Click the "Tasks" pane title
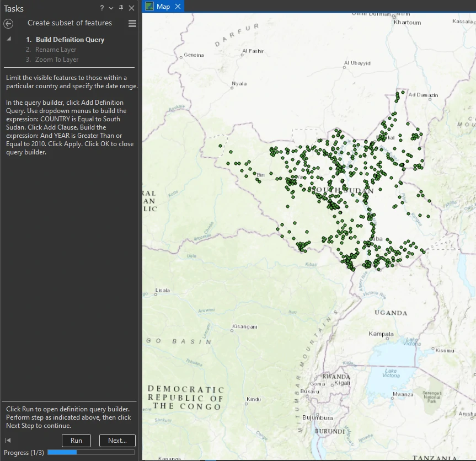This screenshot has width=476, height=461. [14, 8]
